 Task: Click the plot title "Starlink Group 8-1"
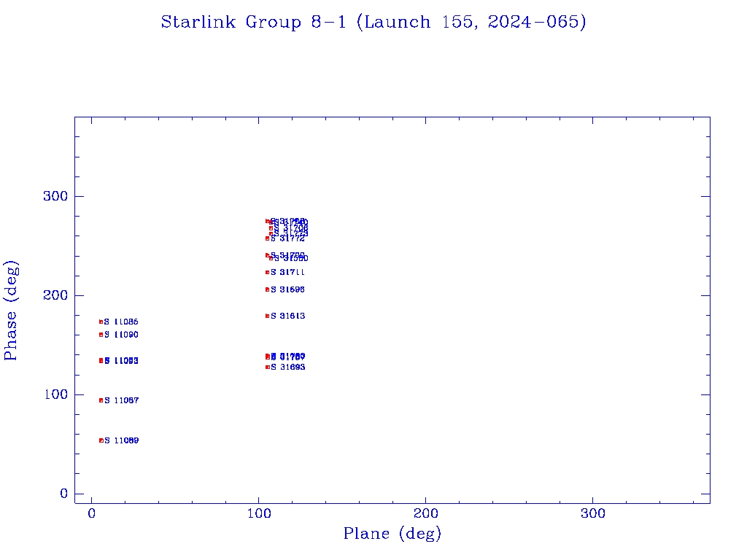(x=253, y=22)
